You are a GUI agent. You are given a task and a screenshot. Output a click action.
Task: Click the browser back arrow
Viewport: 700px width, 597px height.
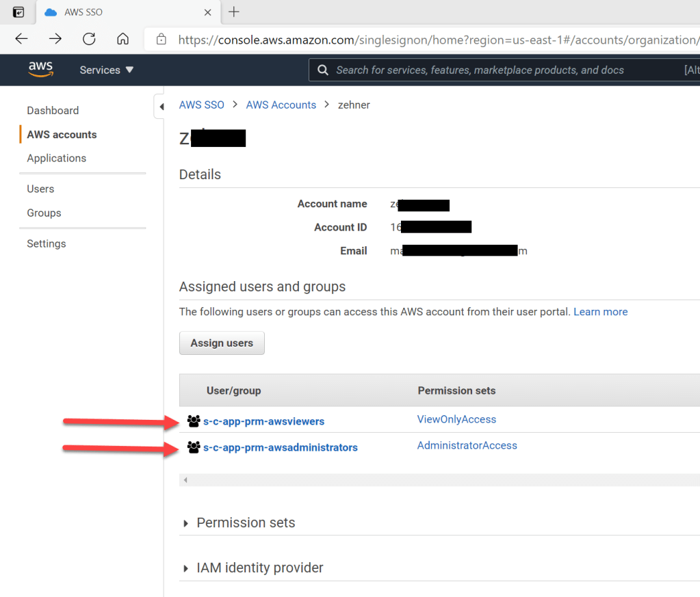[x=21, y=39]
